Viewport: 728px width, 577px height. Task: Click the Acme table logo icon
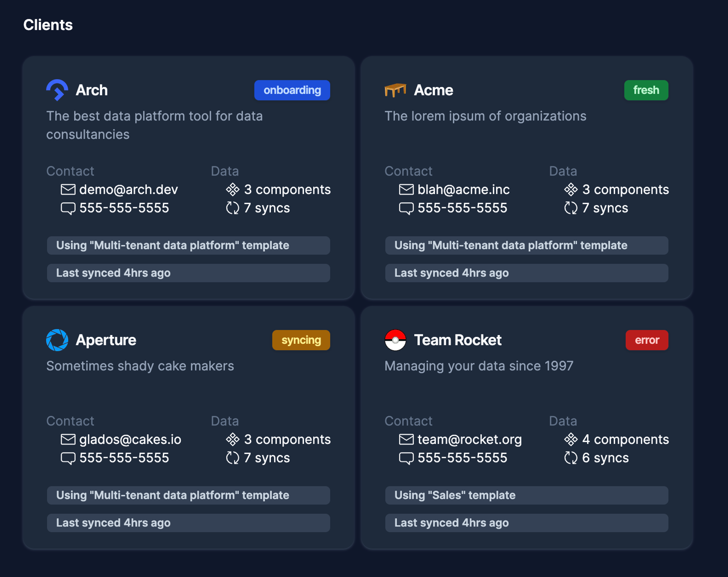[x=395, y=90]
